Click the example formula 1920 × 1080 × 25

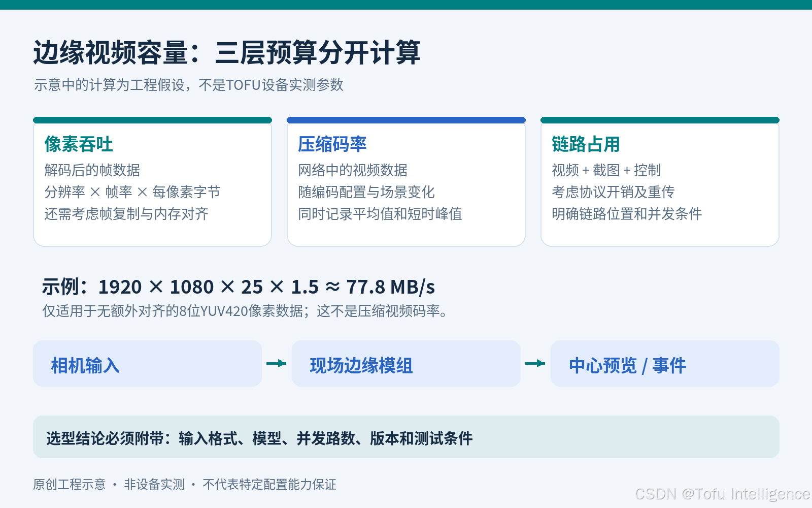point(239,287)
